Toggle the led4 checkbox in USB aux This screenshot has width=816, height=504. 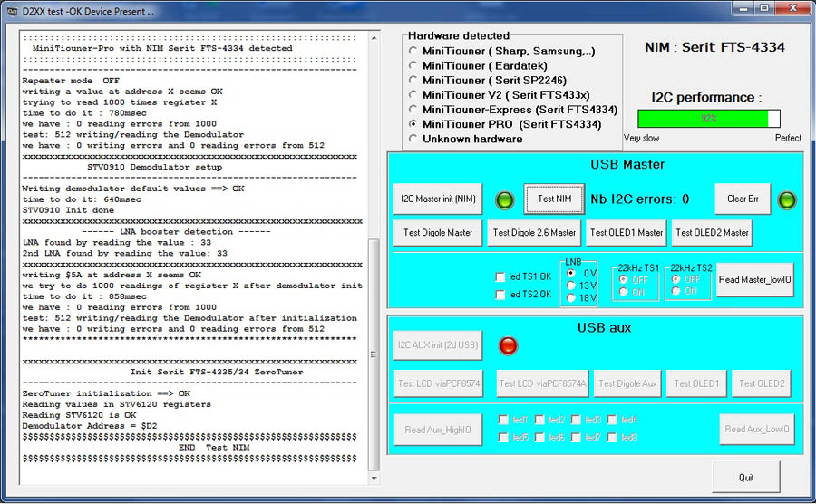tap(613, 419)
